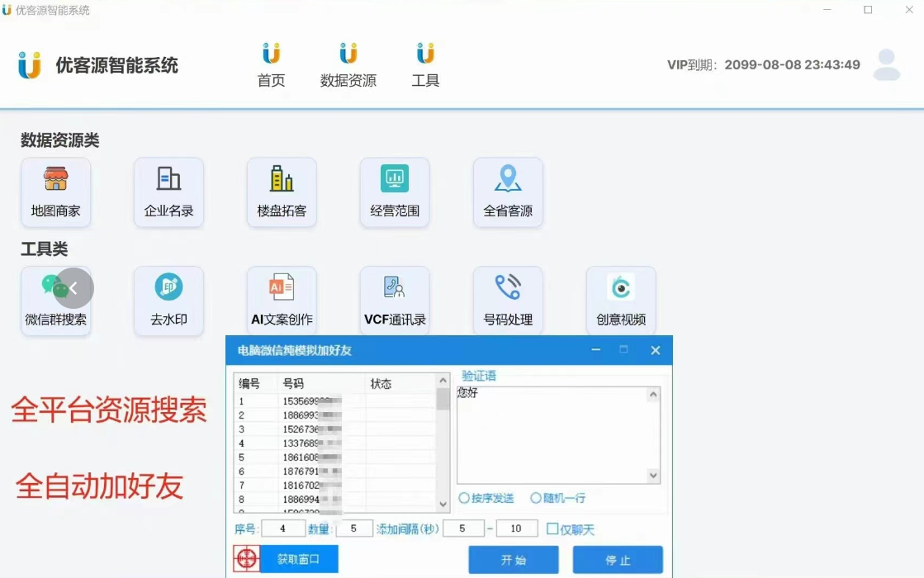The height and width of the screenshot is (578, 924).
Task: Open the 全省客源 province customers icon
Action: [508, 192]
